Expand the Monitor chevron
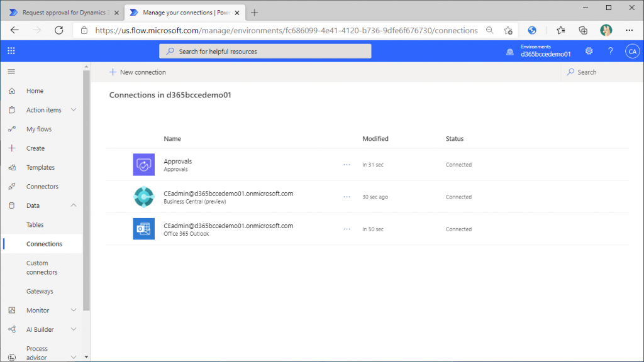The width and height of the screenshot is (644, 362). click(x=74, y=310)
